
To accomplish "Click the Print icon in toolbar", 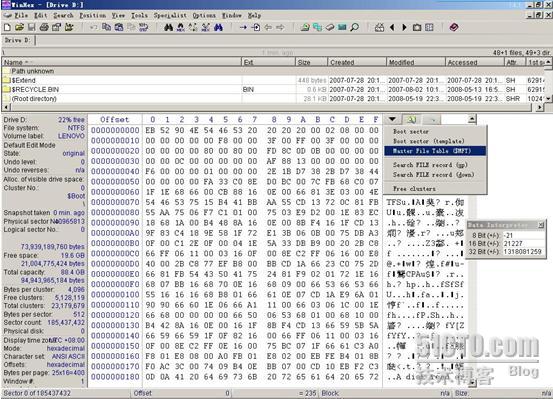I will 44,27.
